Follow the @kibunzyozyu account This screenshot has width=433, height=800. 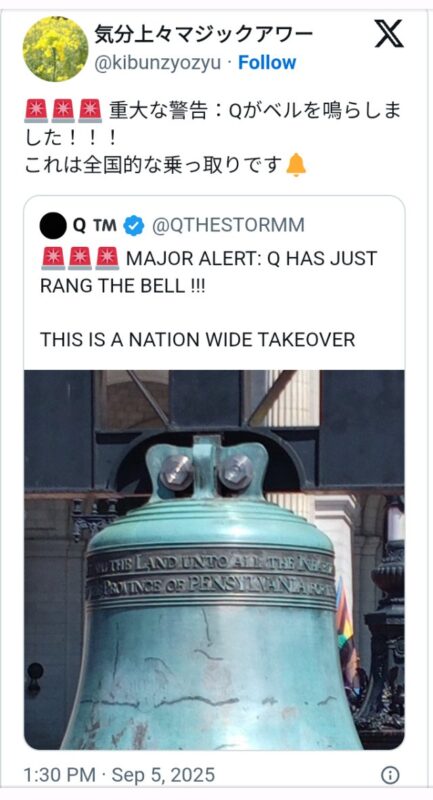267,63
